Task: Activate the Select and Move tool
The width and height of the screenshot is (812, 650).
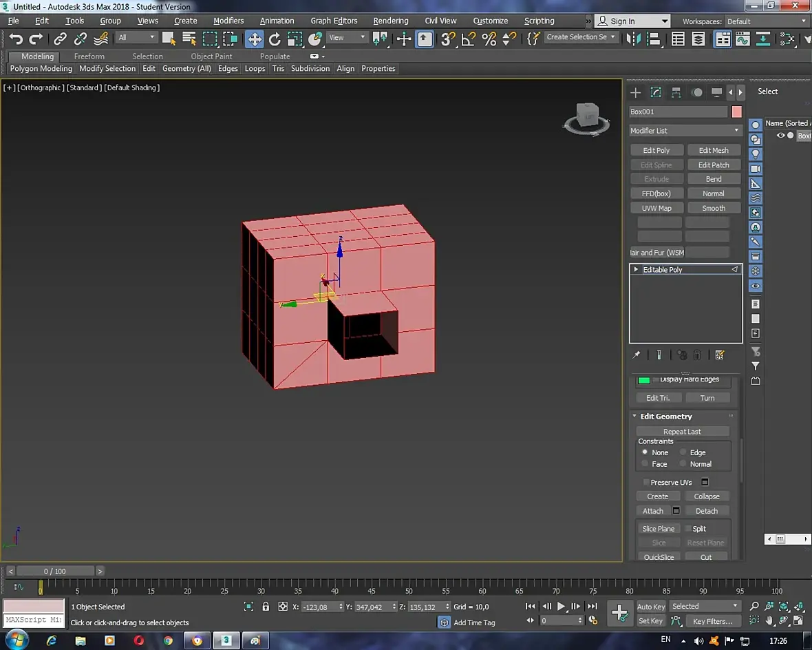Action: click(255, 39)
